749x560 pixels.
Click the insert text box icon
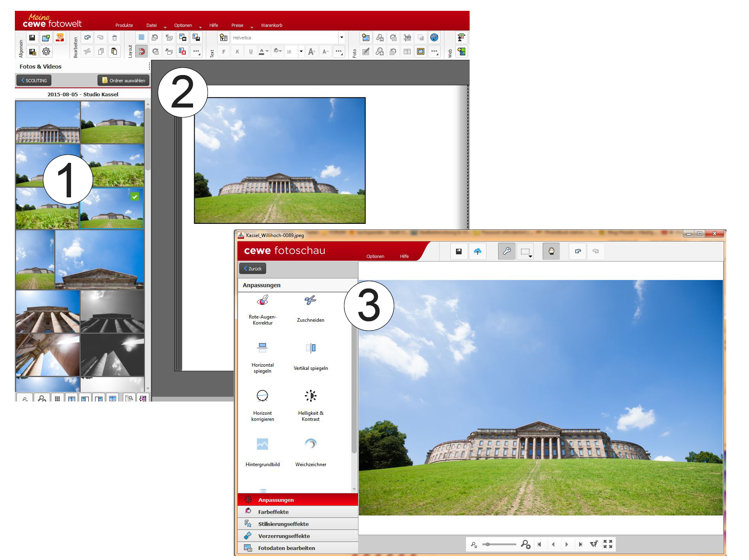point(224,38)
